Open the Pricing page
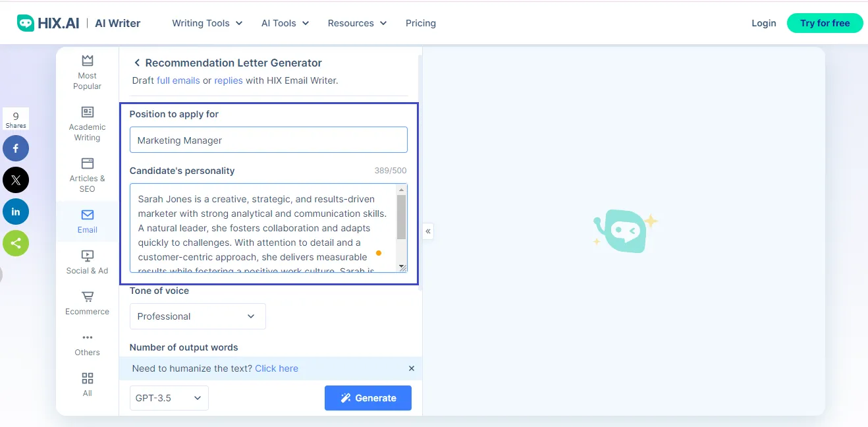The width and height of the screenshot is (868, 427). [421, 23]
